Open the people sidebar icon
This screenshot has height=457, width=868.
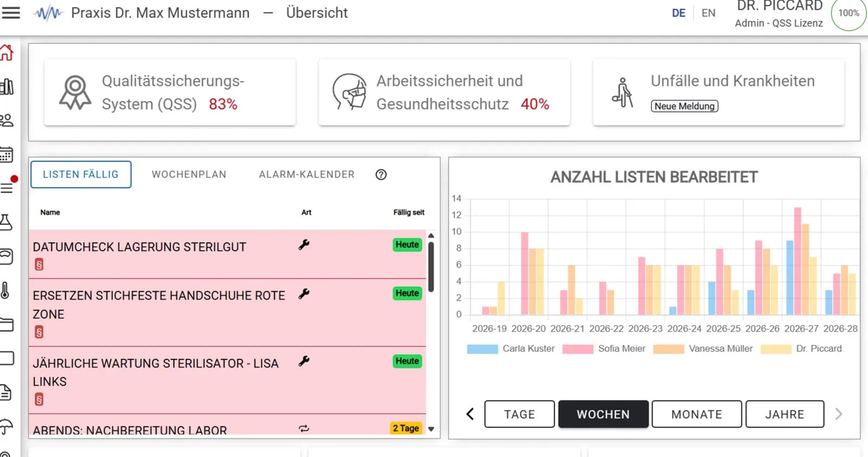(7, 120)
